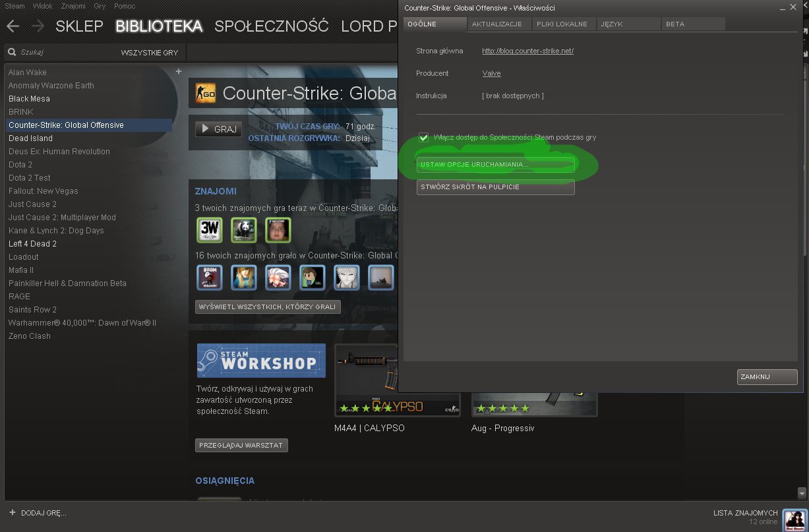Click the CS:GO game logo icon
The height and width of the screenshot is (532, 809).
206,93
